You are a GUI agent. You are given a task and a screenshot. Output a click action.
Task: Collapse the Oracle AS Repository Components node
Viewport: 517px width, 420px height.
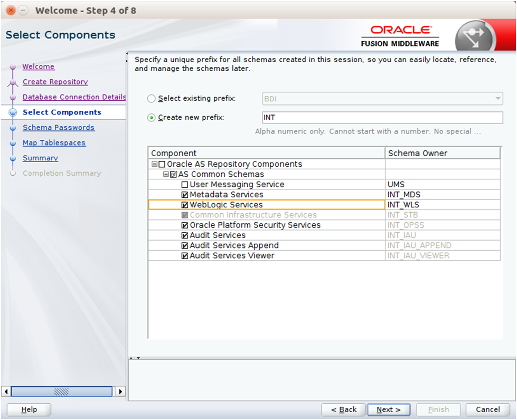point(154,164)
